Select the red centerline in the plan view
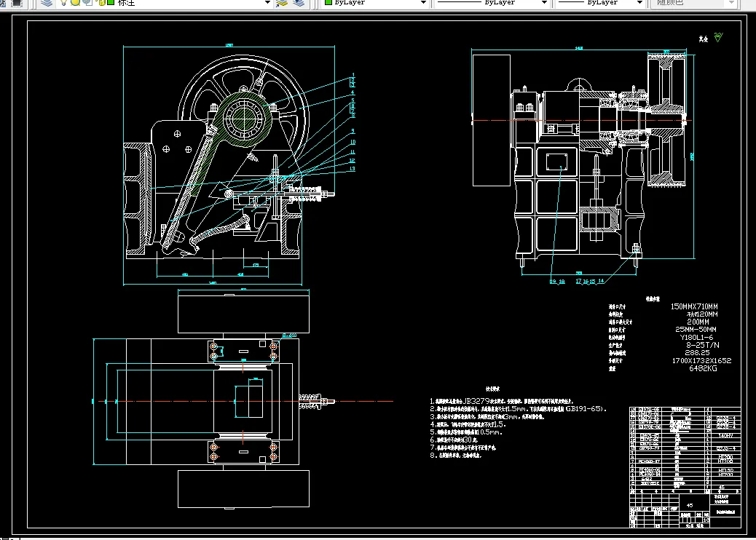The height and width of the screenshot is (540, 756). click(246, 401)
